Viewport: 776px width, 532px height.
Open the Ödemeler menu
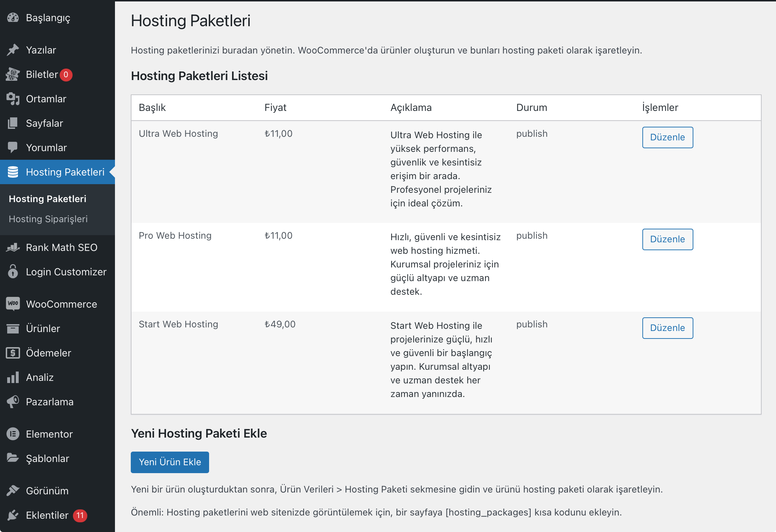[57, 353]
